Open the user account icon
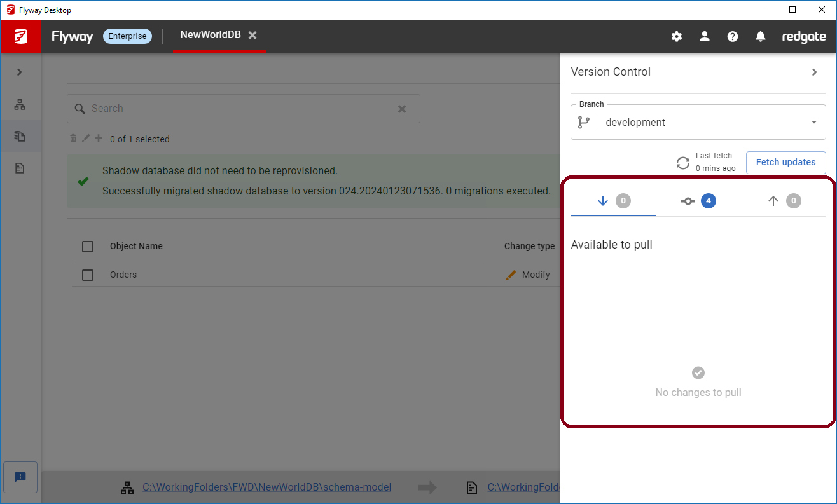Viewport: 837px width, 504px height. (x=704, y=36)
